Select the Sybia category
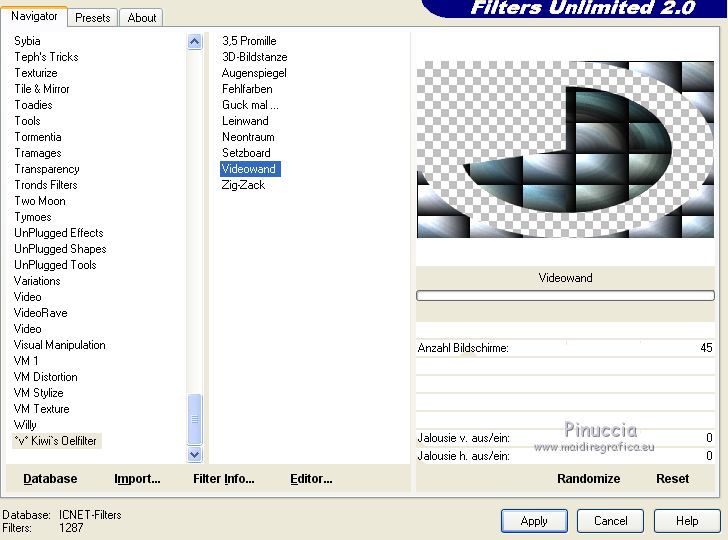The width and height of the screenshot is (728, 540). pyautogui.click(x=27, y=41)
